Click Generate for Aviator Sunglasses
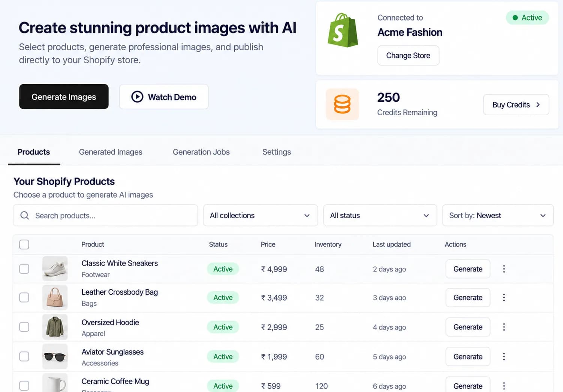Screen dimensions: 563x392 click(x=468, y=356)
